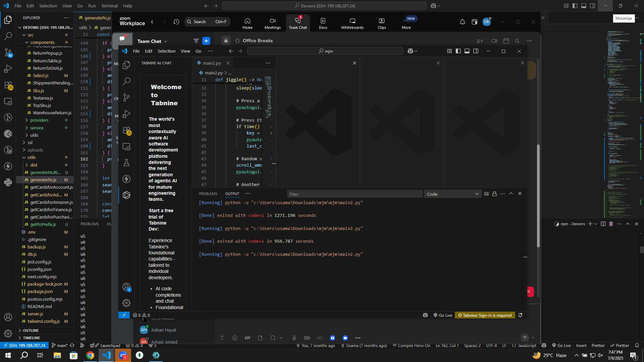Screen dimensions: 644x362
Task: Star the Office Breaks channel
Action: (x=237, y=41)
